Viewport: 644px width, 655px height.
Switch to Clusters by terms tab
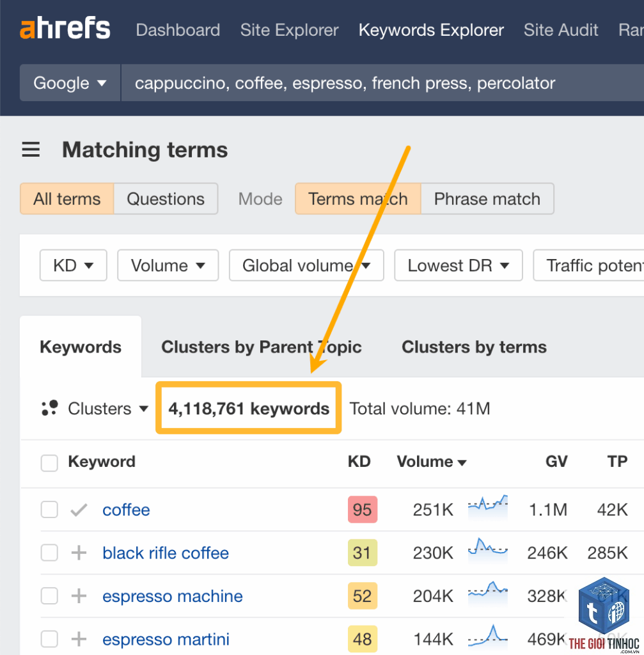click(474, 347)
